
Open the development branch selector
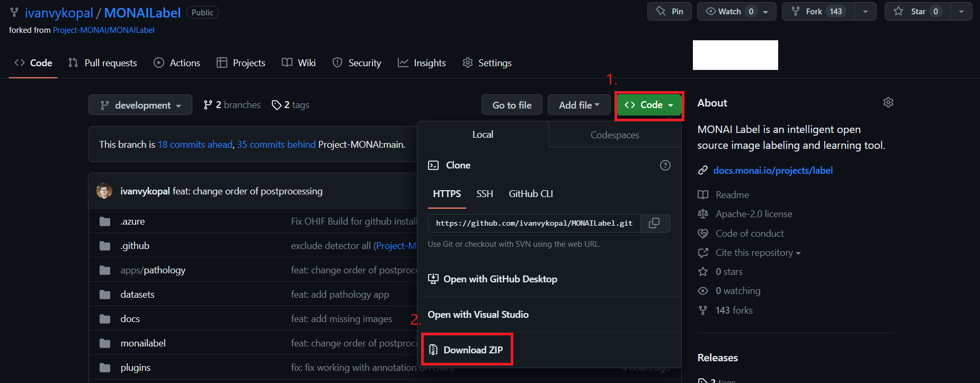pos(140,105)
